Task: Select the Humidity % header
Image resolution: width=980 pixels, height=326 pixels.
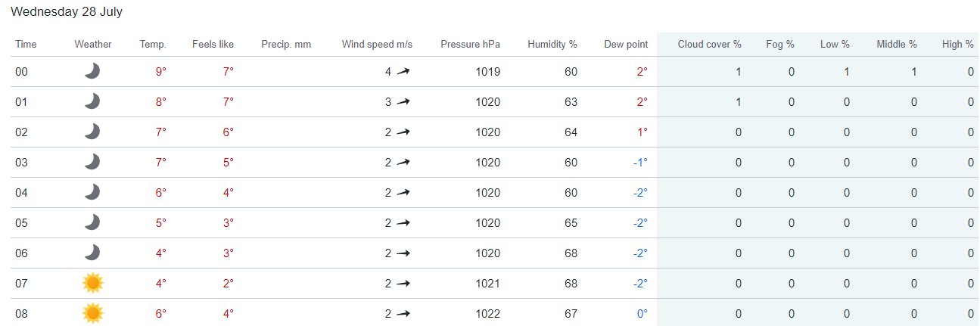Action: tap(552, 45)
